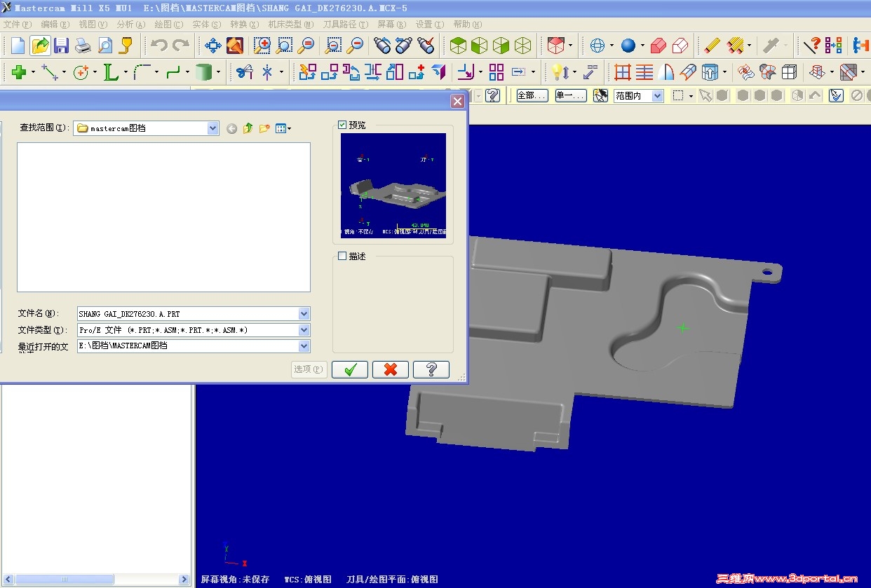Click the Analyze question-mark icon
Screen dimensions: 871x588
pyautogui.click(x=811, y=46)
